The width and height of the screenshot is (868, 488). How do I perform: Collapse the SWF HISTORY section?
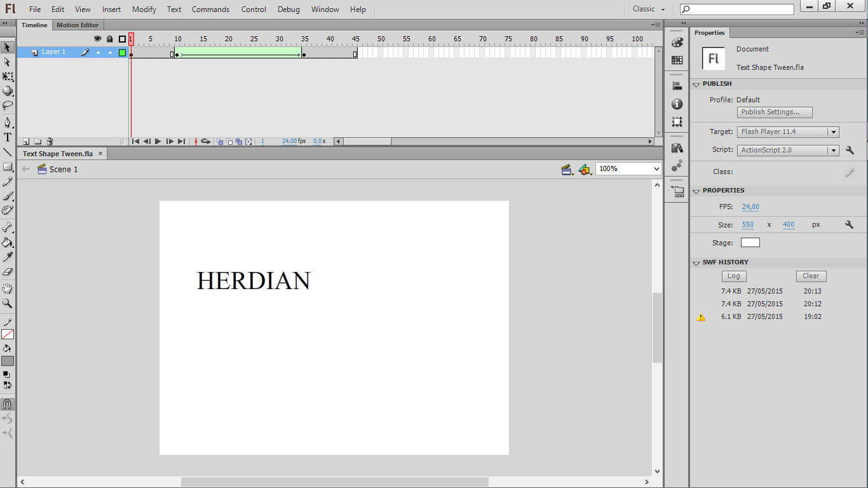tap(696, 262)
